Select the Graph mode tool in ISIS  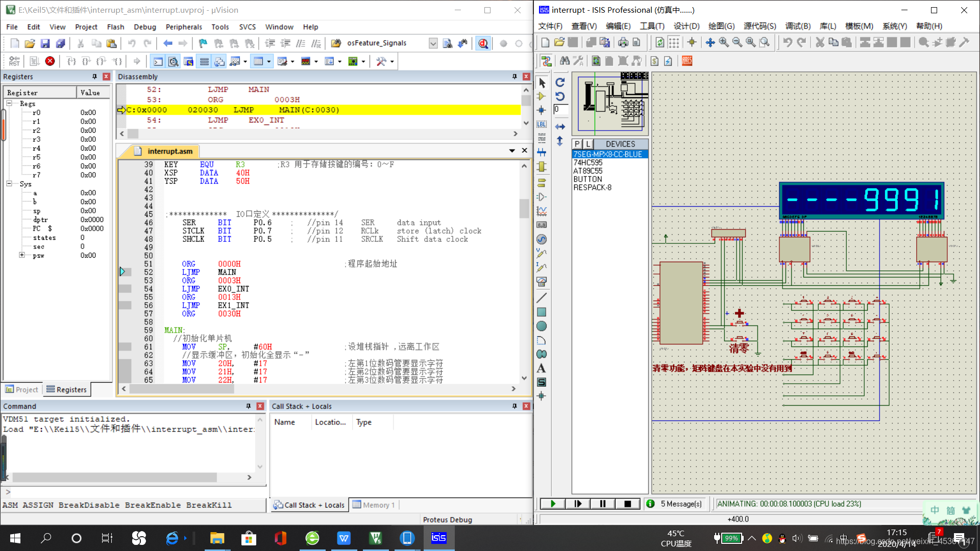coord(542,211)
